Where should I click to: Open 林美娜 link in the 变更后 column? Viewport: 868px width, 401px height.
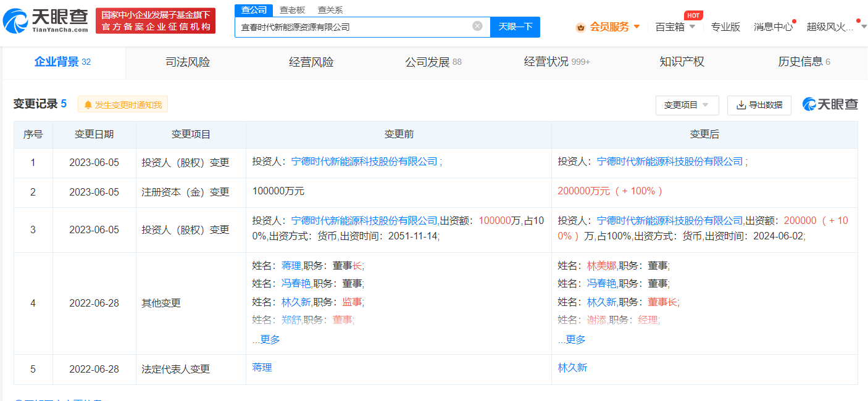601,265
